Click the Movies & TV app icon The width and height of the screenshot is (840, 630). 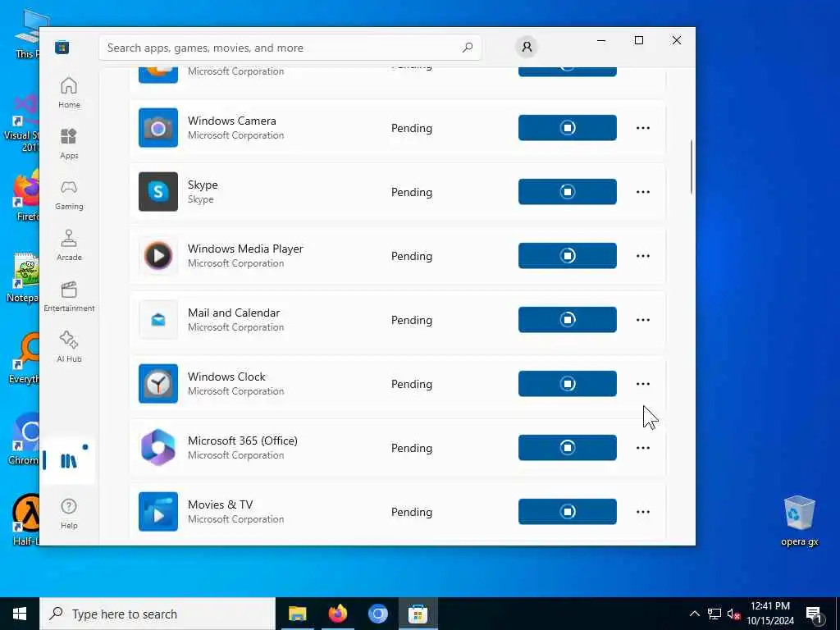[158, 512]
